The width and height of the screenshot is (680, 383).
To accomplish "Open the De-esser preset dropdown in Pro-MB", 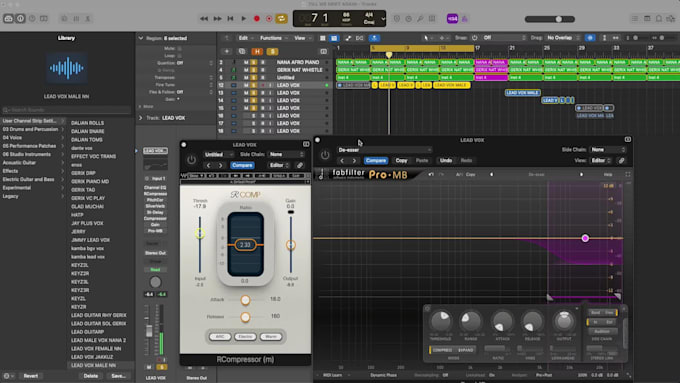I will point(385,150).
